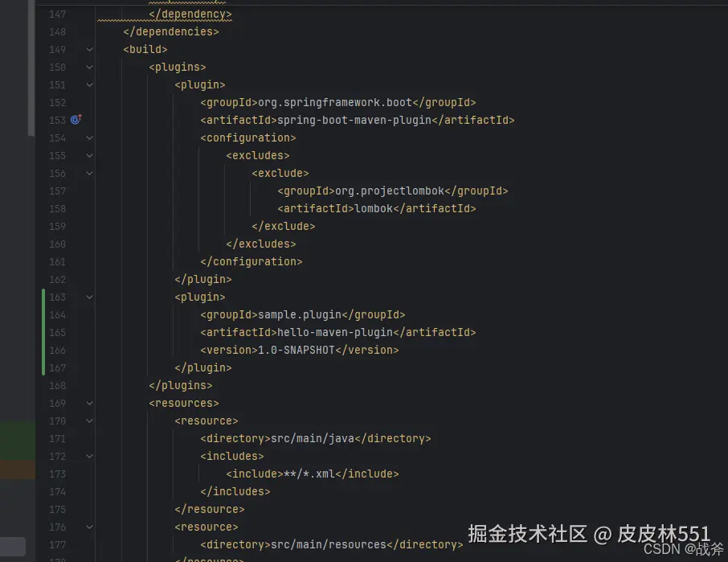
Task: Click the Maven update gutter icon on line 153
Action: tap(75, 119)
